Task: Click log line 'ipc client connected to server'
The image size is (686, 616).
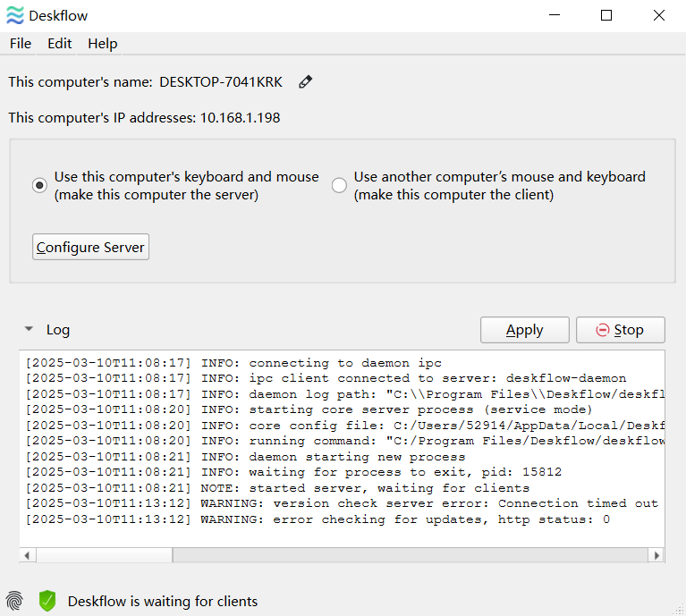Action: click(326, 378)
